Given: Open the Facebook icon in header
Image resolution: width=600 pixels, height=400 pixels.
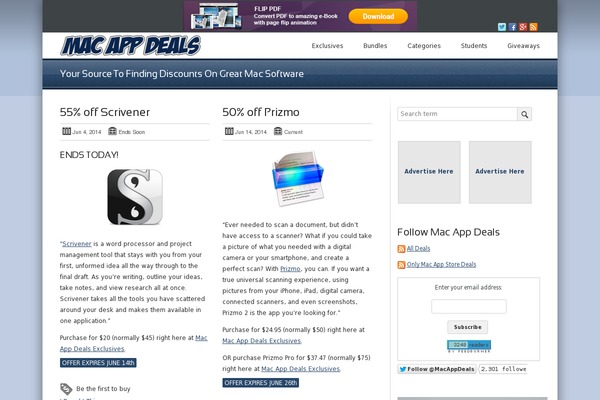Looking at the screenshot, I should (512, 27).
